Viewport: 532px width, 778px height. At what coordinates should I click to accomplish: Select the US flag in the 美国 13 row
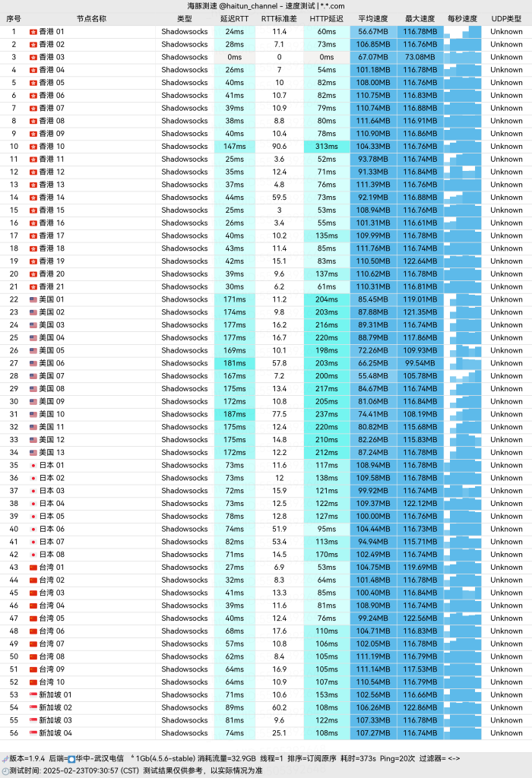click(x=33, y=453)
